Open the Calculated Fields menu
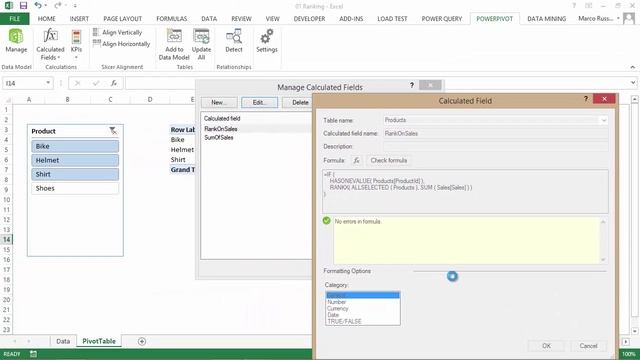Image resolution: width=640 pixels, height=360 pixels. click(50, 44)
